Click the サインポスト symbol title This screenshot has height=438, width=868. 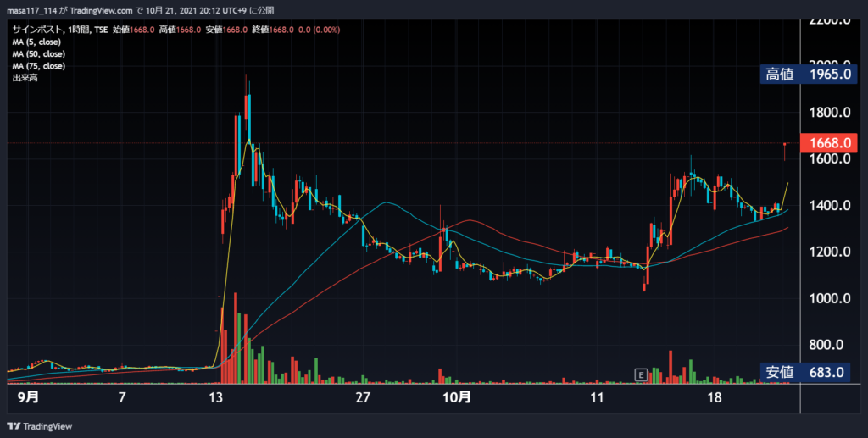[36, 30]
